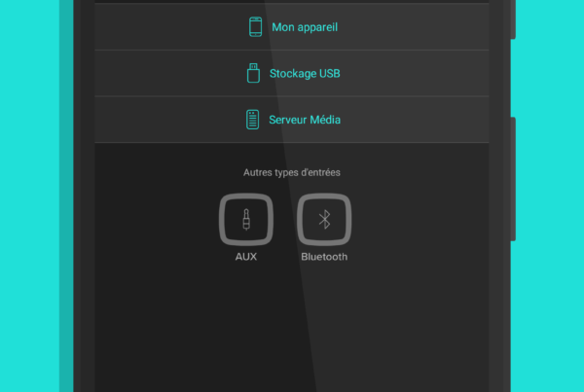
Task: Click the media server icon
Action: point(252,120)
